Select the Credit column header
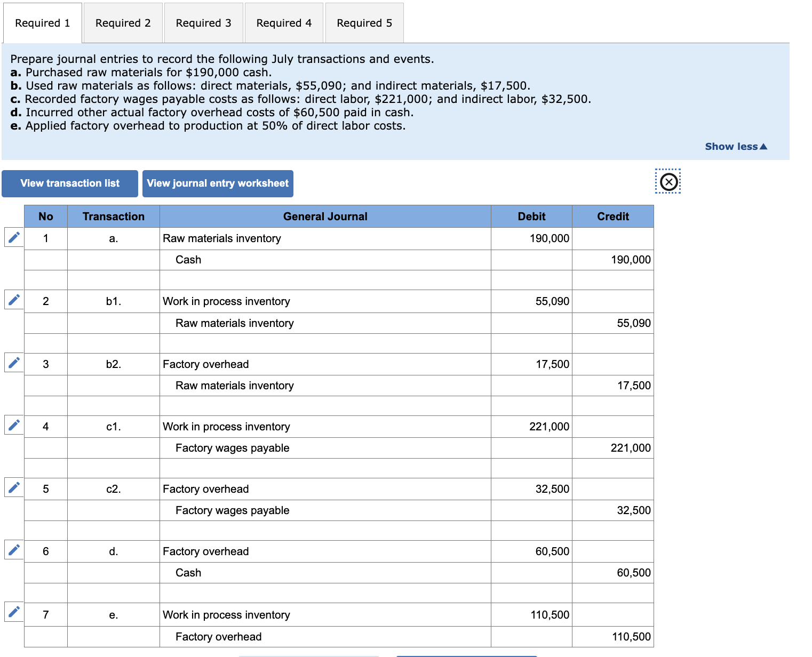This screenshot has width=812, height=657. click(x=613, y=217)
